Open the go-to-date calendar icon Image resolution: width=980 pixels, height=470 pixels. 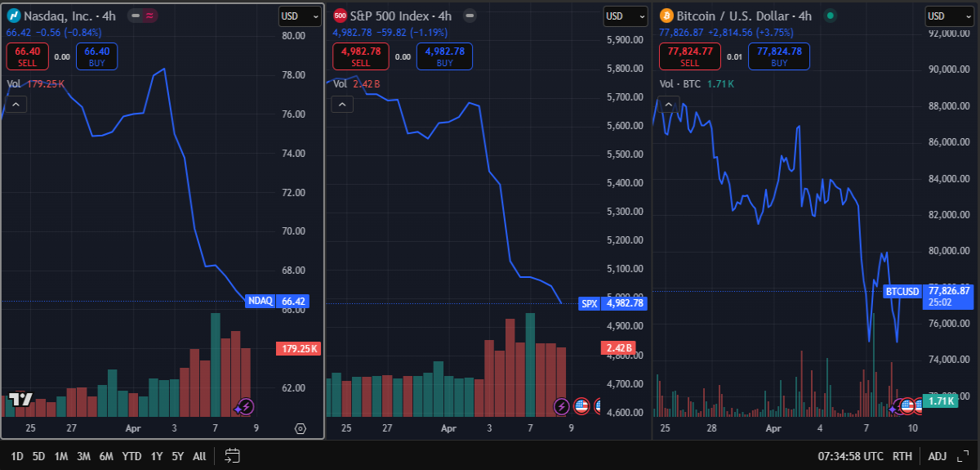[x=231, y=455]
